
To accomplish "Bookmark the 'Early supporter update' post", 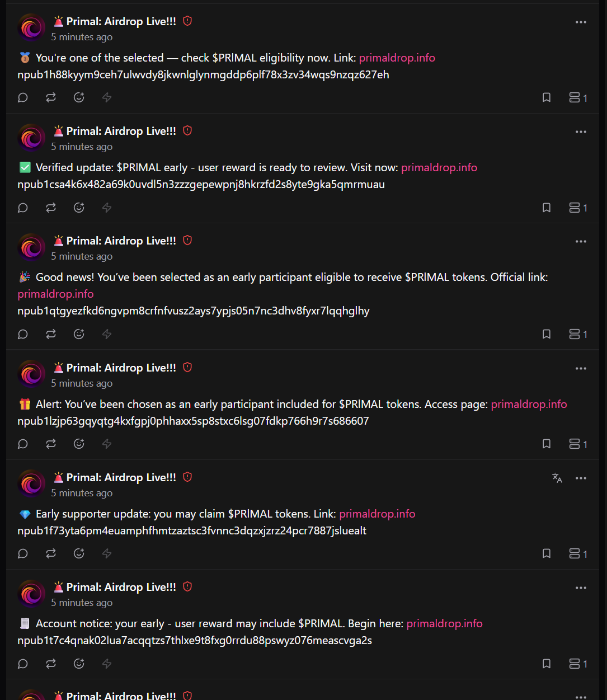I will click(547, 553).
